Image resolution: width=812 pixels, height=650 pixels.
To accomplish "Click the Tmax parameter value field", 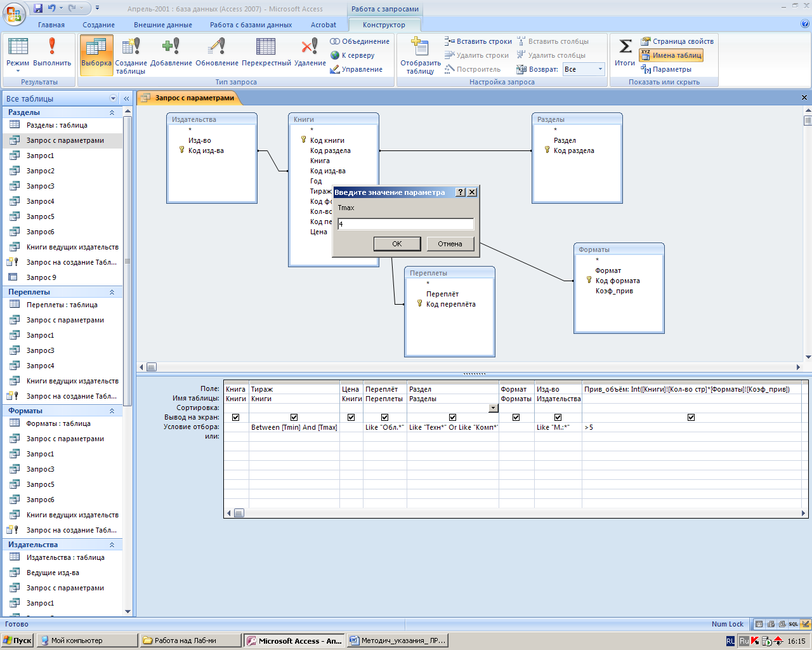I will click(406, 224).
